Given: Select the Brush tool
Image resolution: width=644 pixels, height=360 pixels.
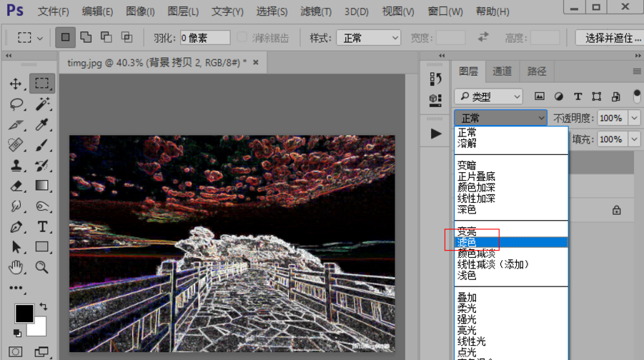Looking at the screenshot, I should click(42, 145).
